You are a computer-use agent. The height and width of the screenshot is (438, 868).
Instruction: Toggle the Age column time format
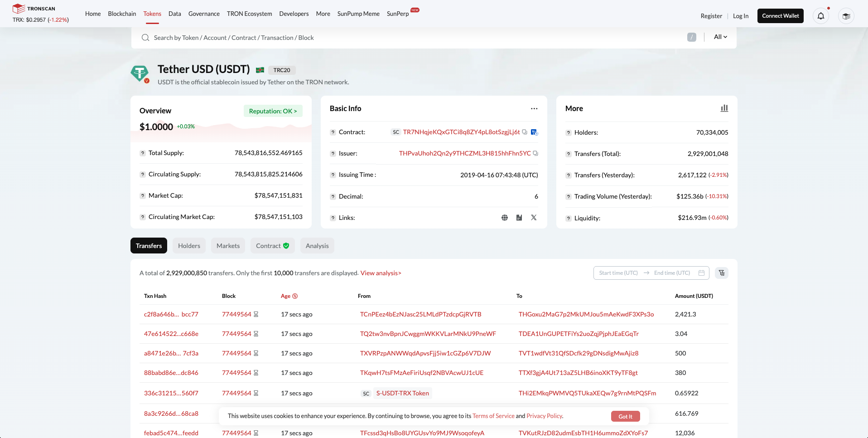click(295, 296)
